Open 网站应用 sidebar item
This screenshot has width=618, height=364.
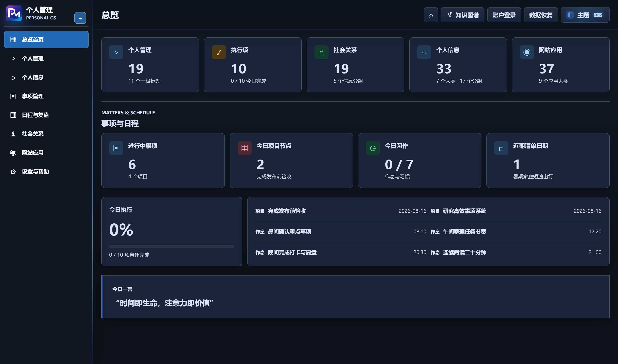46,153
